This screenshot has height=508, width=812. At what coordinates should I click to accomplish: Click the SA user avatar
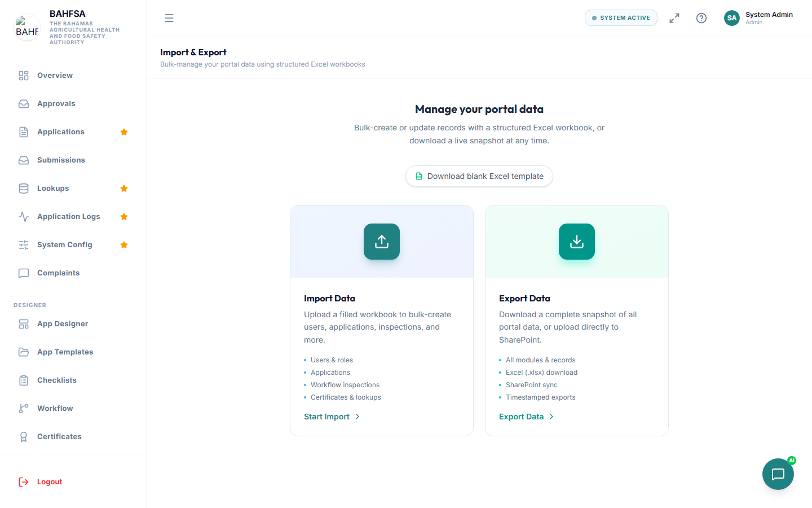tap(732, 18)
